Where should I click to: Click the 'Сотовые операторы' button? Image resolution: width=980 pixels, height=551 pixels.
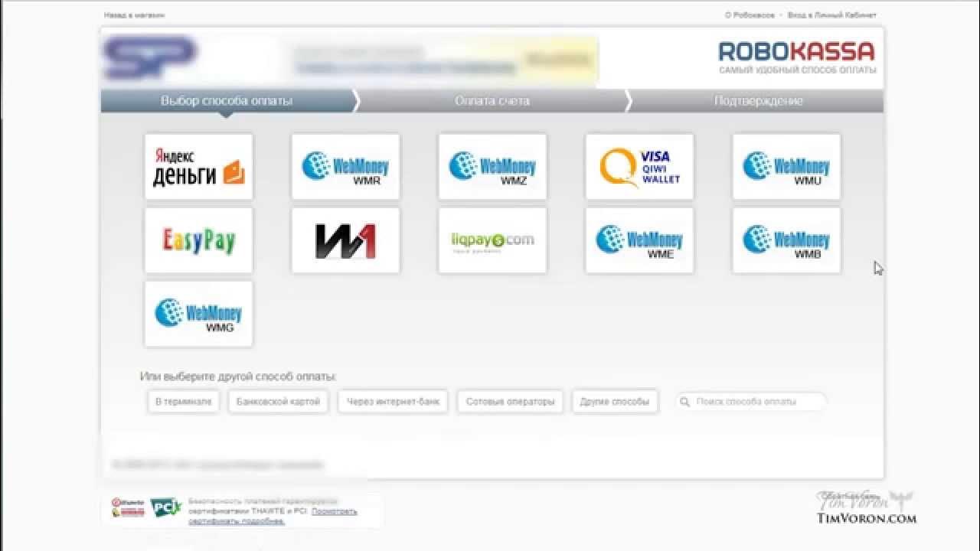510,402
